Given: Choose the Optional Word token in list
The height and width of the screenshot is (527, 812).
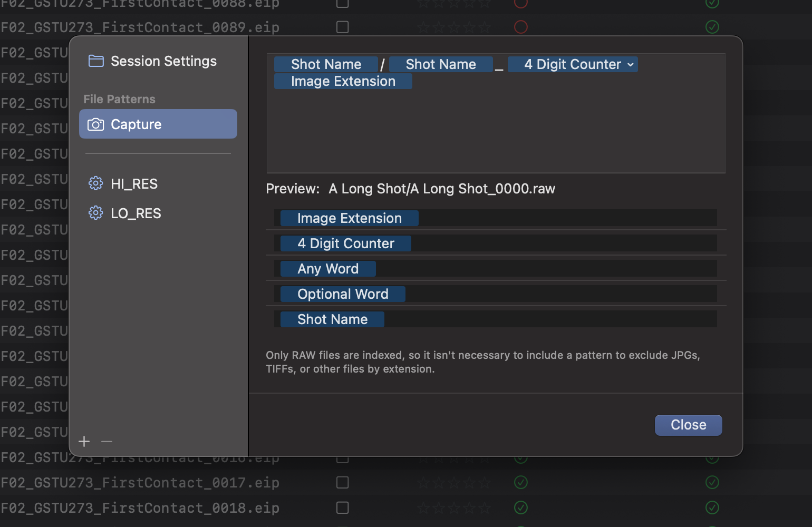Looking at the screenshot, I should [342, 294].
